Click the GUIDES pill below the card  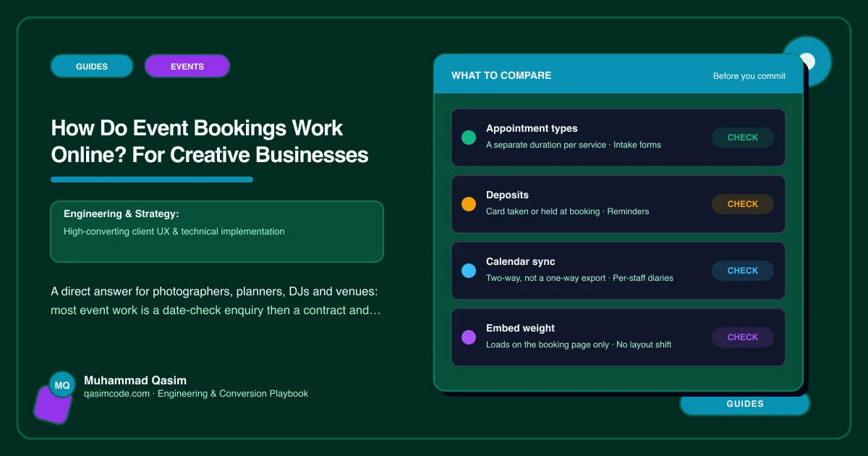click(x=745, y=404)
